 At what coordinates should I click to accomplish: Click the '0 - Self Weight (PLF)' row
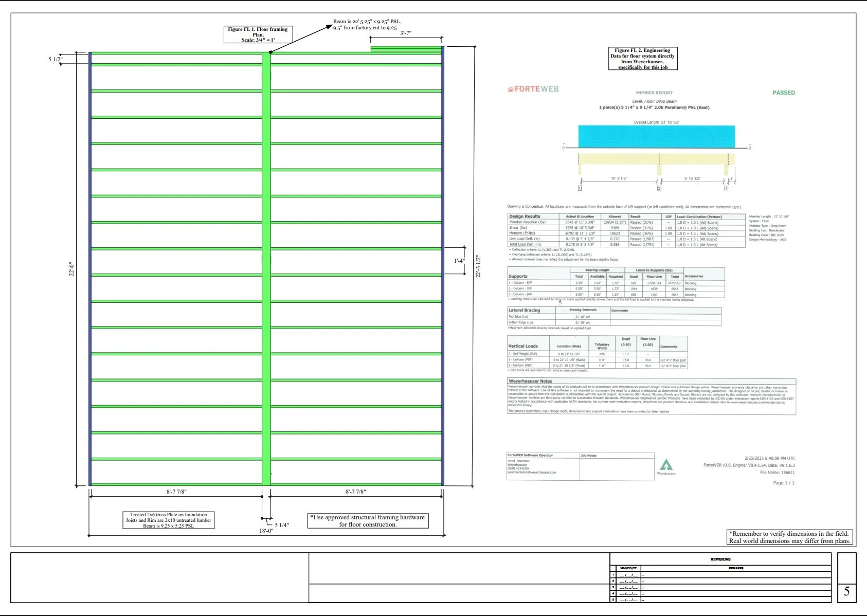[598, 354]
